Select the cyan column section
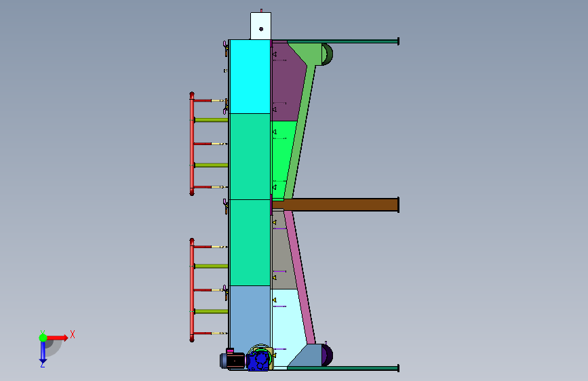This screenshot has height=381, width=588. (250, 77)
